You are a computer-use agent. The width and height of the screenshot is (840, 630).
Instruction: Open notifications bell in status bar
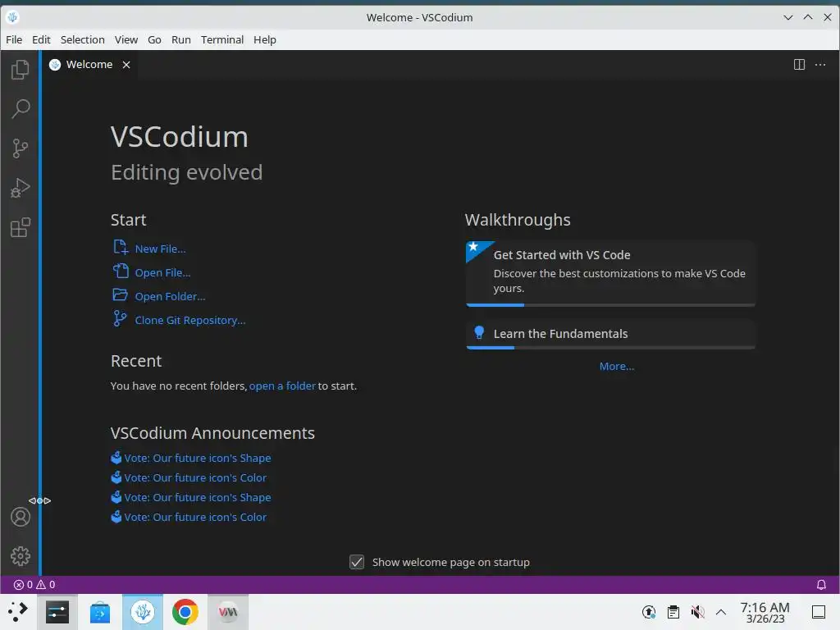click(x=820, y=584)
